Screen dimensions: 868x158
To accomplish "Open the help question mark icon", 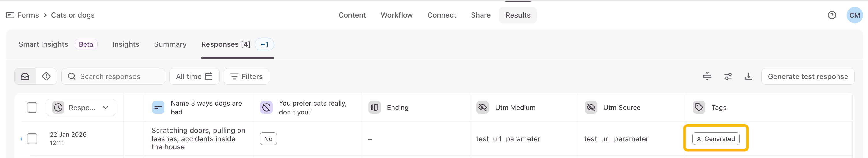I will tap(832, 15).
